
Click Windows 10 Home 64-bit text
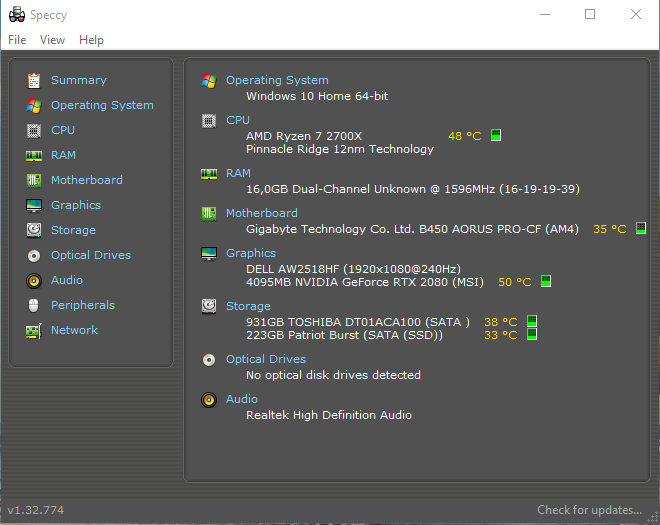317,96
